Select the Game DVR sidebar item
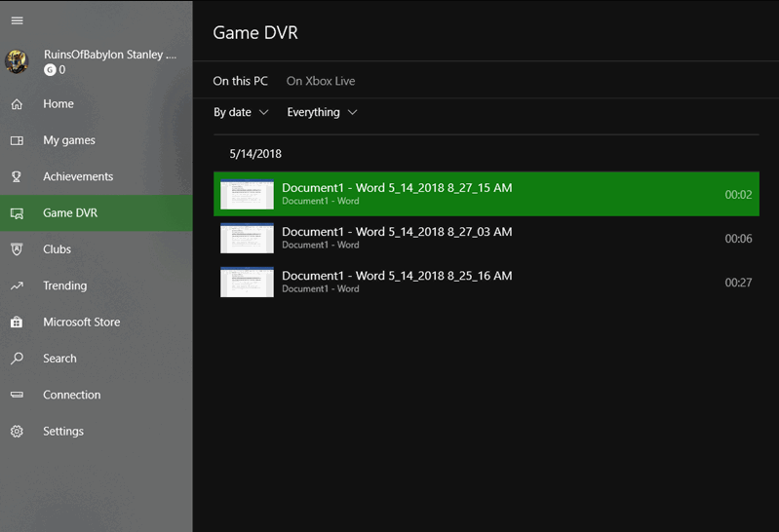Screen dimensions: 779x532 [x=97, y=213]
